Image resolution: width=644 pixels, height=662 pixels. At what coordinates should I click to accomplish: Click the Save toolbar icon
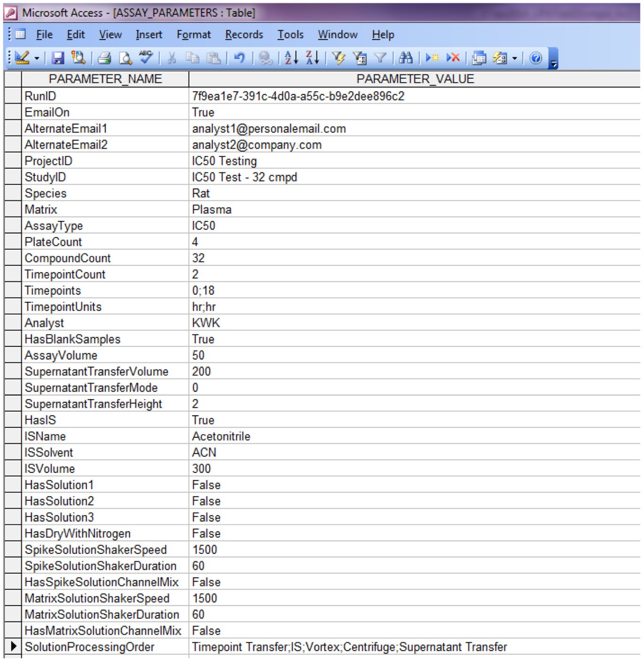(x=58, y=58)
